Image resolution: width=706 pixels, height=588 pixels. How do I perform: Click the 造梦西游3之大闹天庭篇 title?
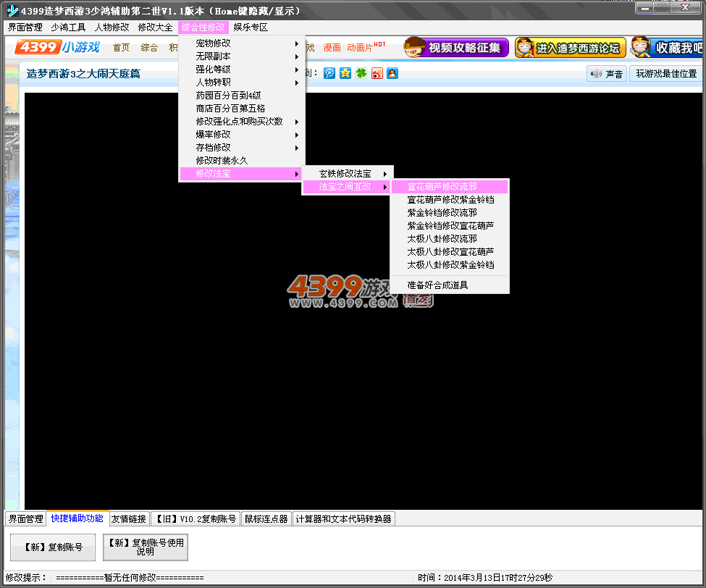click(83, 74)
